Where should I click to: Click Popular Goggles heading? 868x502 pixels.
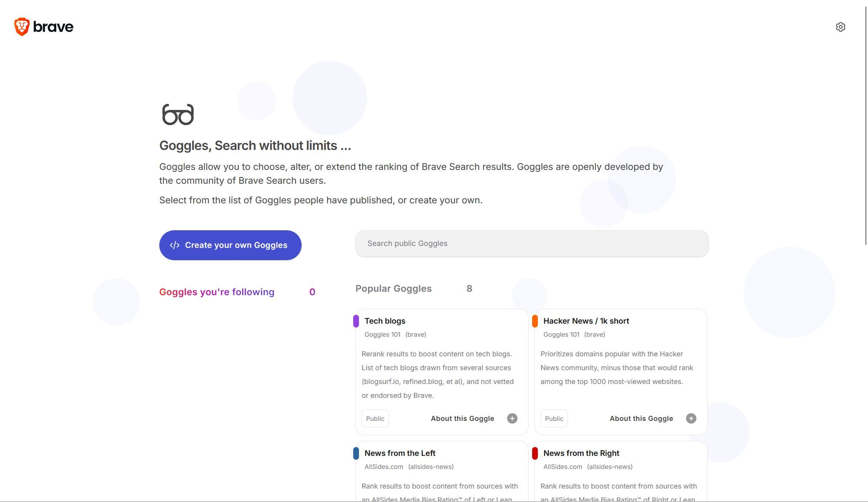[x=393, y=288]
